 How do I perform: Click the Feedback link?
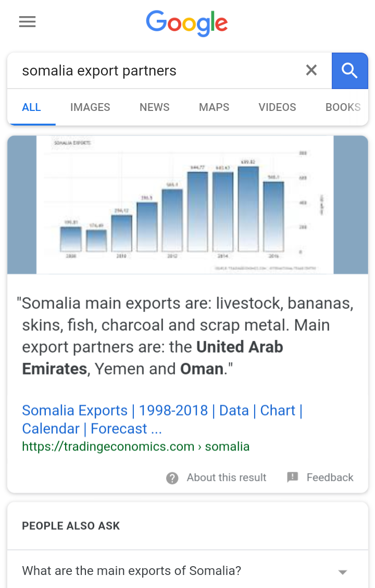point(330,478)
